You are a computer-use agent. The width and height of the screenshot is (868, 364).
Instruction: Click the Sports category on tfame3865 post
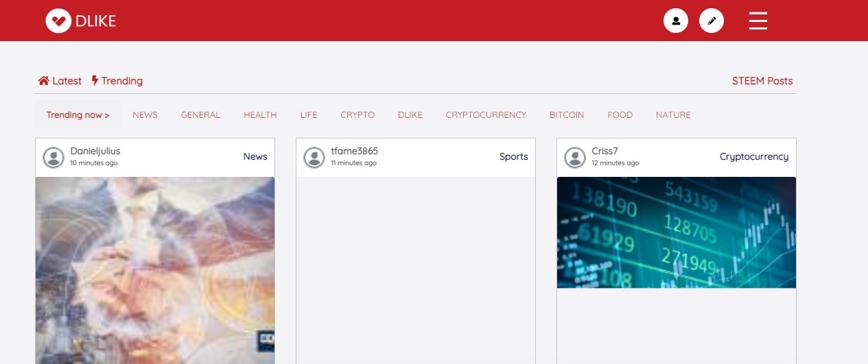pos(514,156)
